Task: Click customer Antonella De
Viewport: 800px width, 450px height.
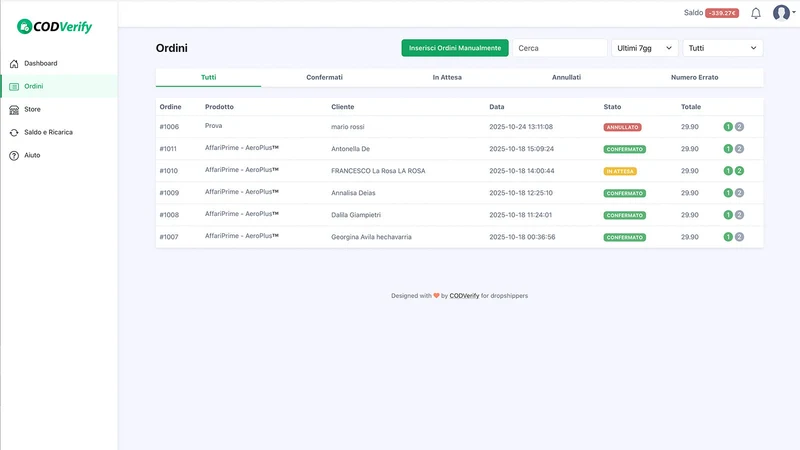Action: point(351,149)
